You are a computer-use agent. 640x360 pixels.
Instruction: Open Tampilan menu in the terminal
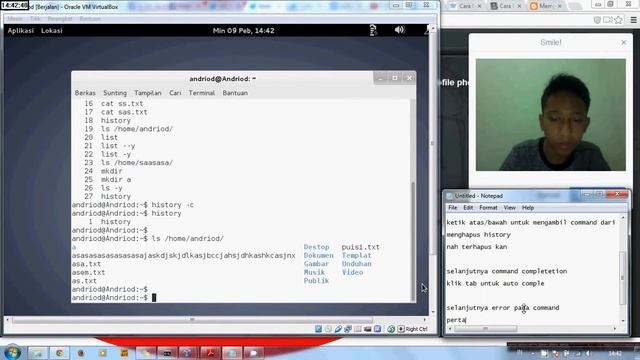coord(148,93)
